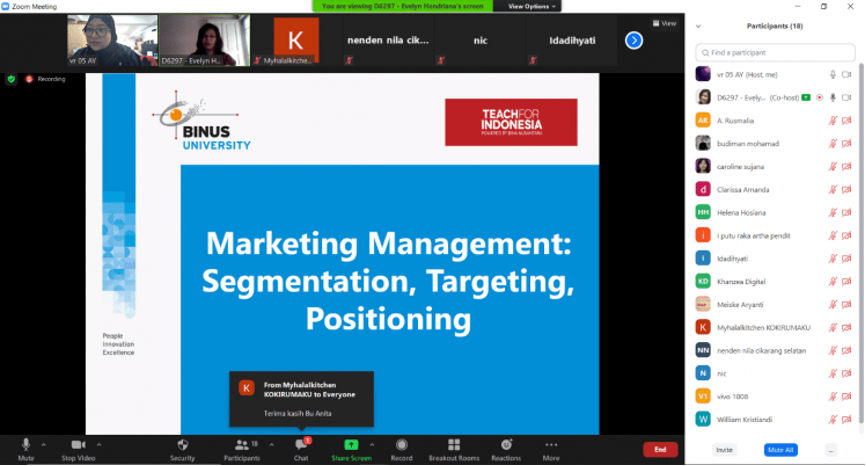The height and width of the screenshot is (466, 866).
Task: Collapse the participants panel with the chevron
Action: point(698,26)
